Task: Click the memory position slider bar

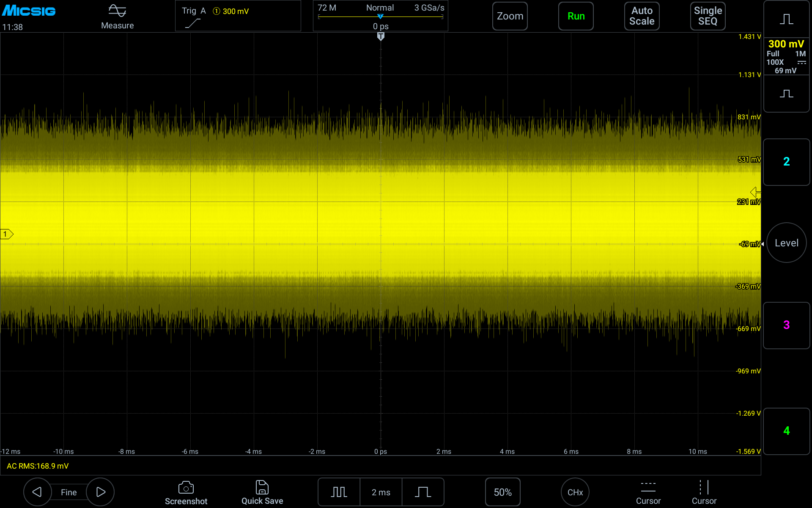Action: [380, 17]
